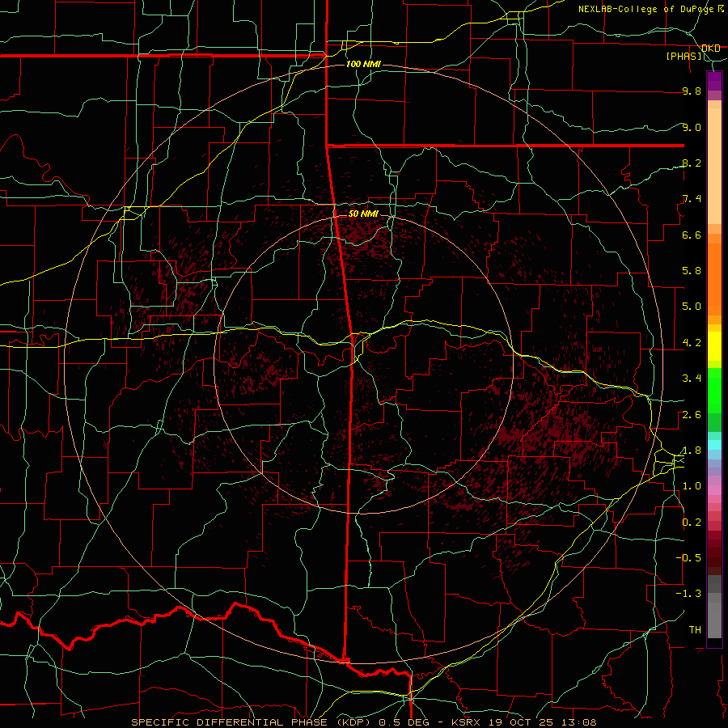This screenshot has height=728, width=728.
Task: Click the 5.0 scale value
Action: click(x=692, y=307)
